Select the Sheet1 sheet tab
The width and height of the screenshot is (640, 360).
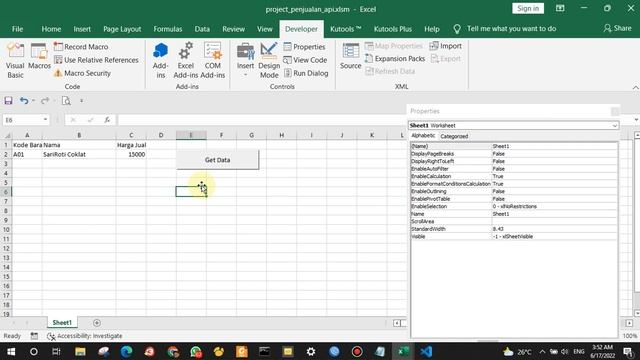[62, 322]
